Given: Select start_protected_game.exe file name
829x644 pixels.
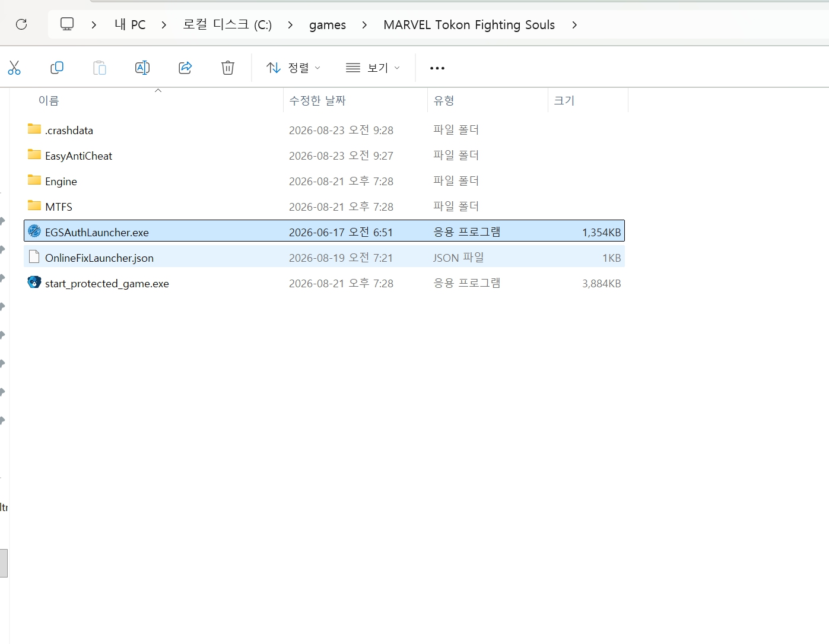Looking at the screenshot, I should (107, 284).
